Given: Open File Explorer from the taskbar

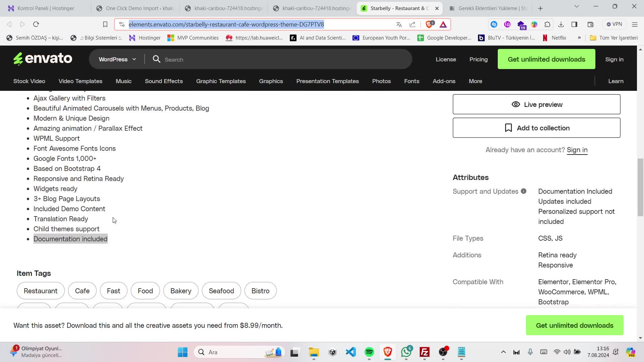Looking at the screenshot, I should coord(314,352).
